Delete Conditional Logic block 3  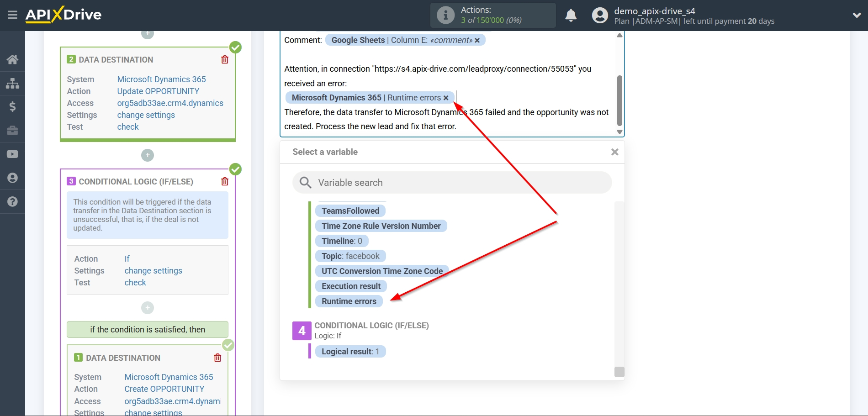coord(225,181)
